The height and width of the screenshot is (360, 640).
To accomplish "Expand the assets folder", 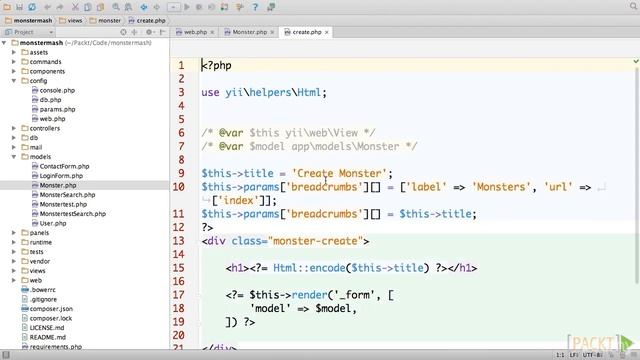I will pyautogui.click(x=14, y=52).
